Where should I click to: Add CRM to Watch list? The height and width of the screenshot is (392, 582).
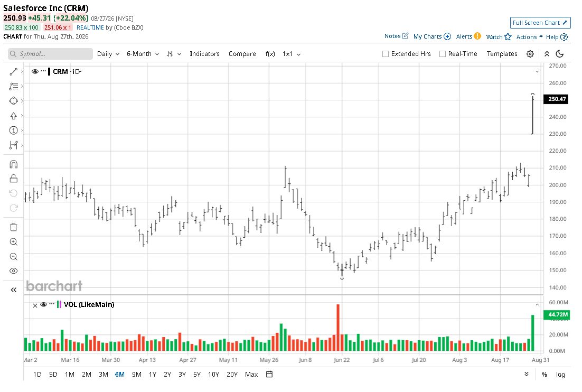(x=499, y=37)
